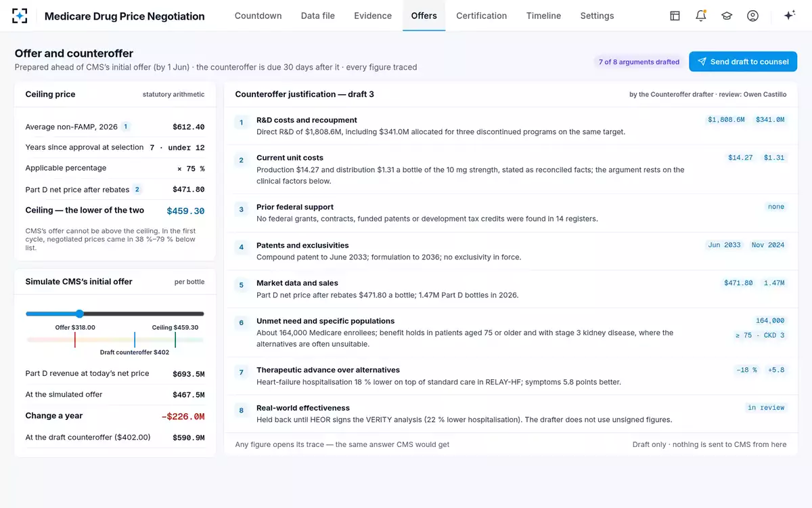
Task: Switch to the Countdown tab
Action: [x=258, y=16]
